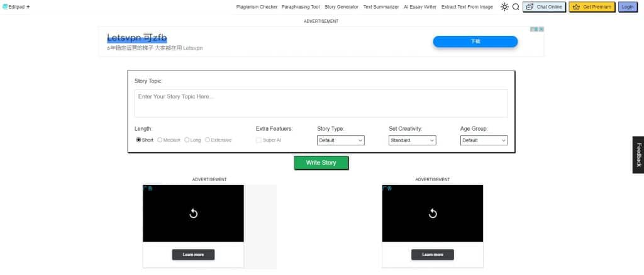Focus the Story Topic text field
This screenshot has height=275, width=644.
(321, 103)
